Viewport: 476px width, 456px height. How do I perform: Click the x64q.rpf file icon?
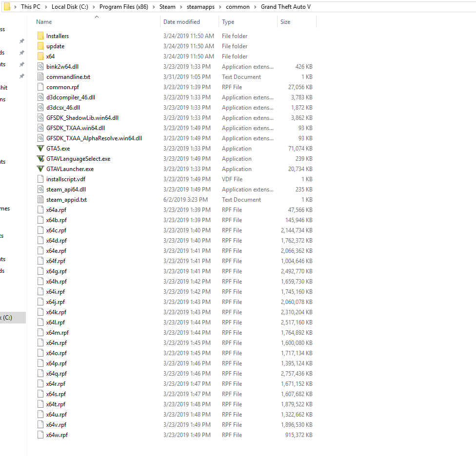point(40,374)
